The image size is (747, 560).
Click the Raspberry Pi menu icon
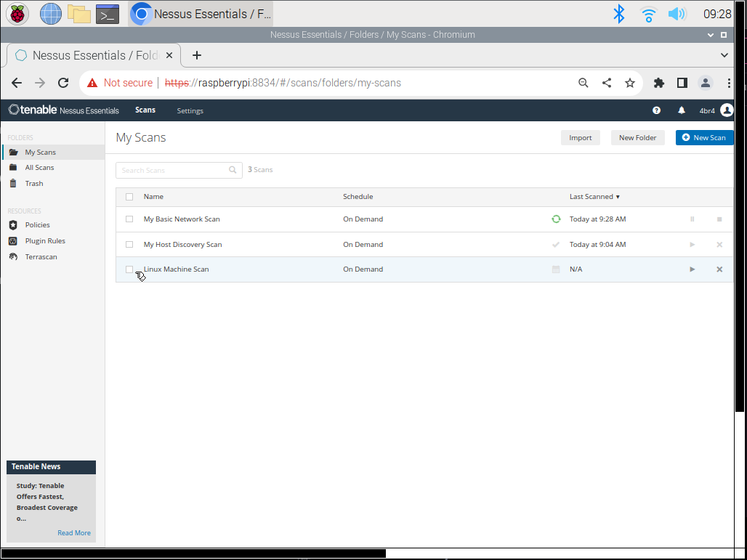(17, 14)
